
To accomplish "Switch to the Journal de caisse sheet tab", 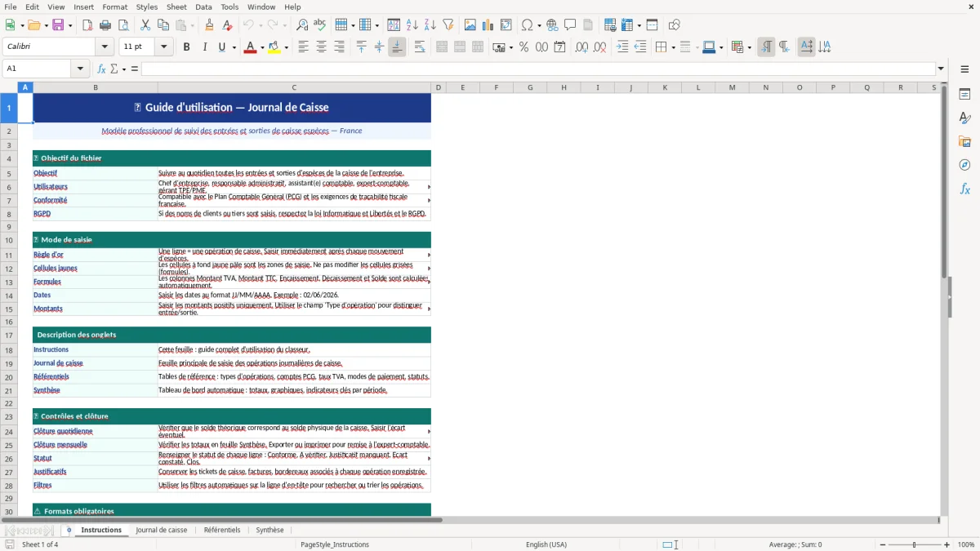I will (x=162, y=530).
